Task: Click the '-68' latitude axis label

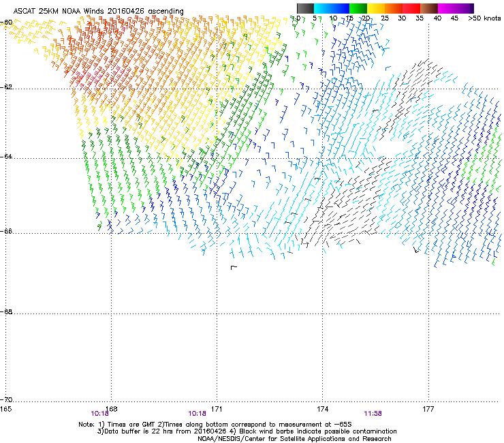Action: pyautogui.click(x=6, y=312)
